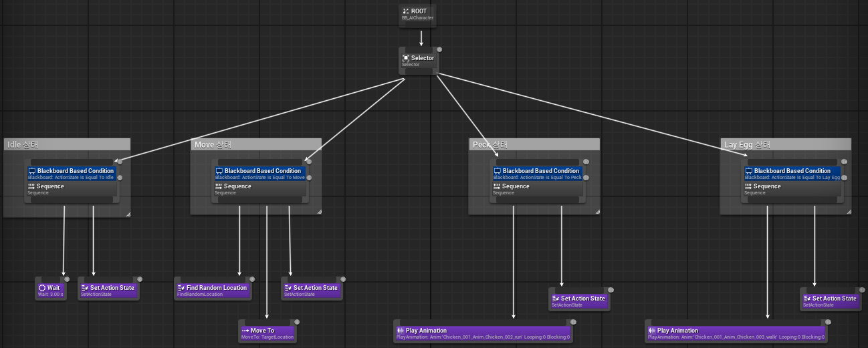
Task: Click the 'MoveTo: TargetLocation' description text
Action: tap(267, 337)
